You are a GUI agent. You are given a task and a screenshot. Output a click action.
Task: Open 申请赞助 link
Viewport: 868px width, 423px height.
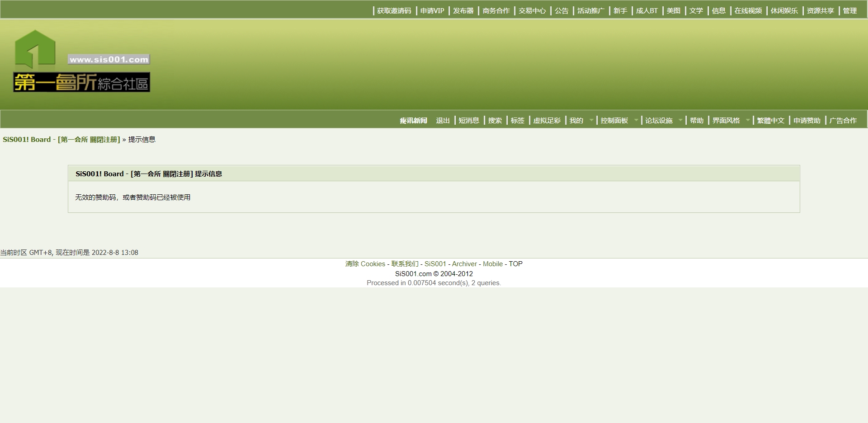[807, 121]
